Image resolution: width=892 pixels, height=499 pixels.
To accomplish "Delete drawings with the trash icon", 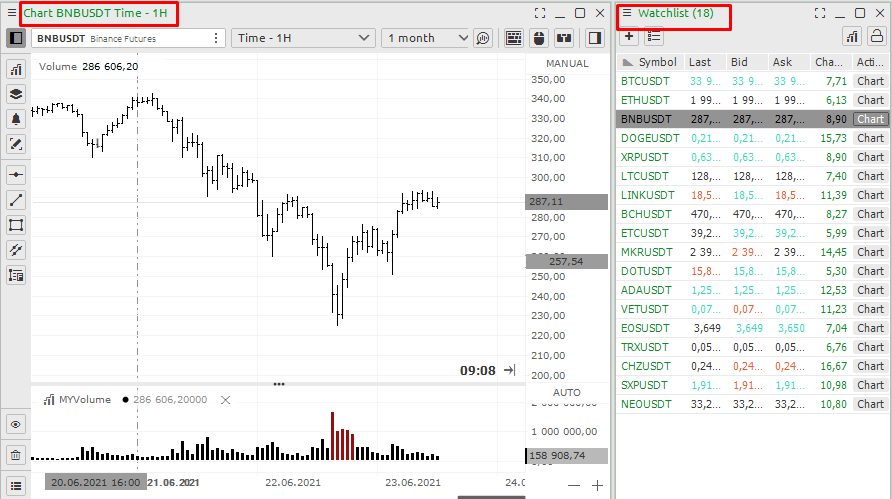I will coord(16,455).
